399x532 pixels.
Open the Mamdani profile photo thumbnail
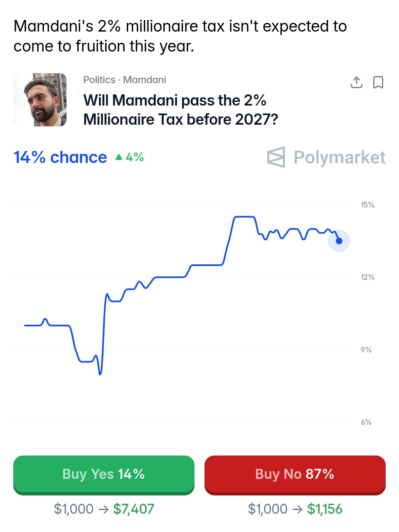click(x=40, y=100)
